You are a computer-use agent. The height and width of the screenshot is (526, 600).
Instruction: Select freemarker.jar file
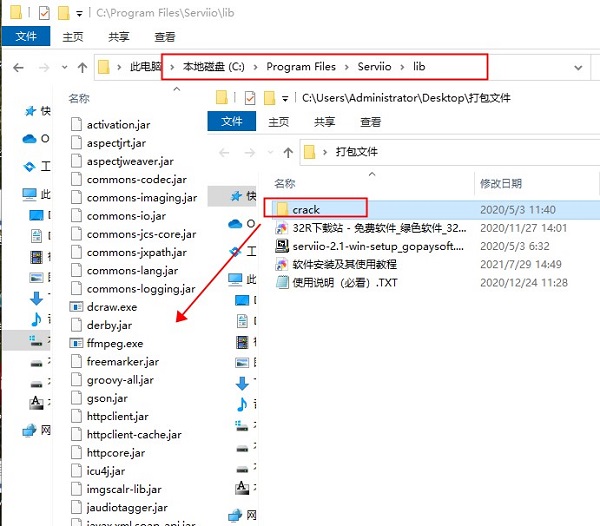pos(115,362)
